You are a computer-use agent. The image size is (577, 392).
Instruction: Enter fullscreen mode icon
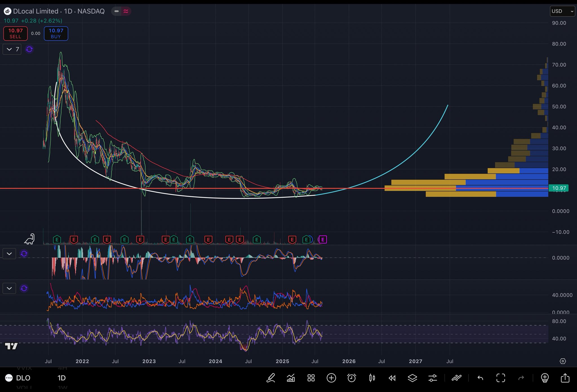[501, 378]
